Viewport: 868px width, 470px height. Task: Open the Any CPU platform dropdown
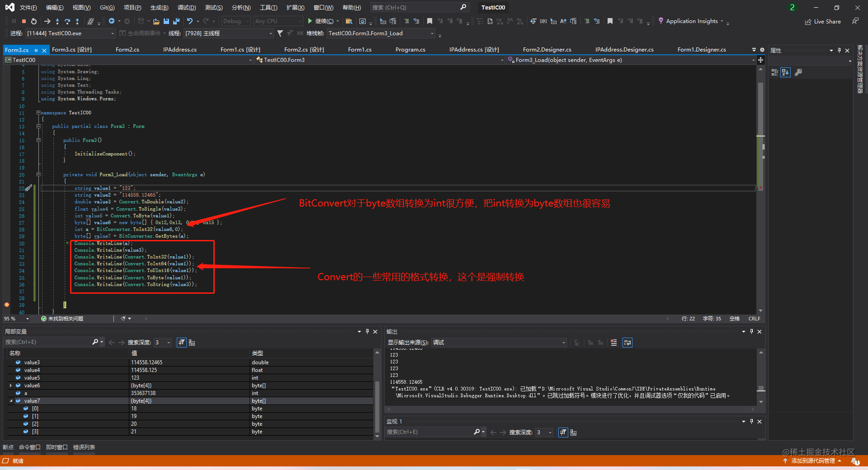[278, 21]
